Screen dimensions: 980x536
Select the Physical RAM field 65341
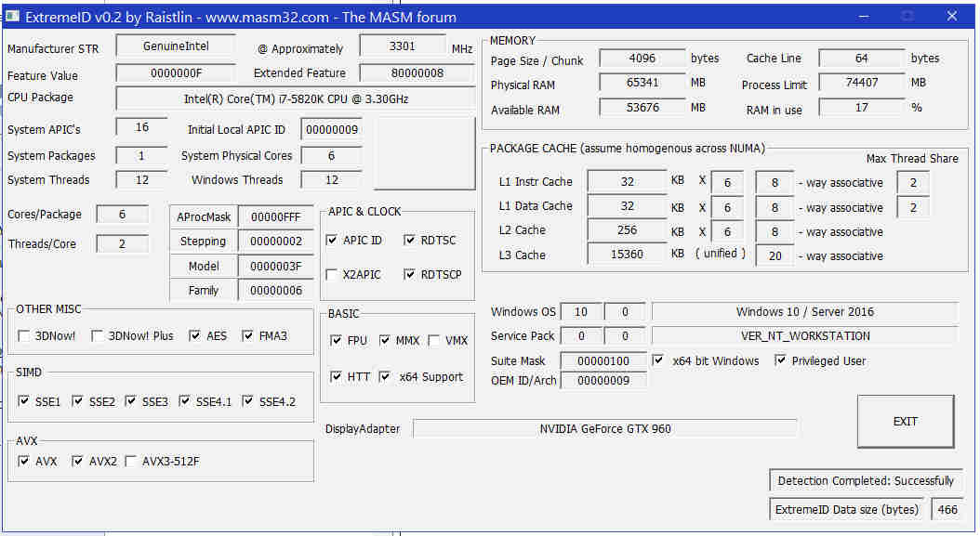coord(642,83)
